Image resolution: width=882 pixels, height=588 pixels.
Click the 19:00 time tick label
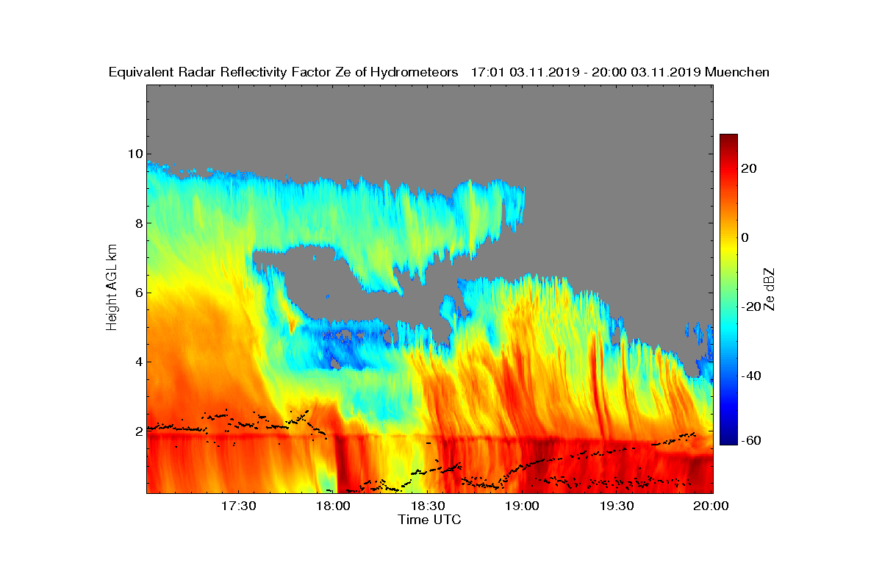[522, 506]
